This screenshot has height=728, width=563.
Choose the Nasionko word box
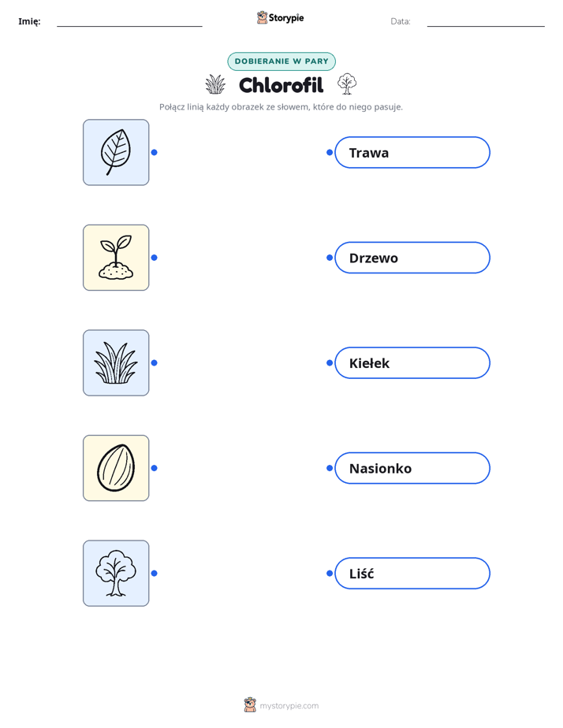coord(412,468)
